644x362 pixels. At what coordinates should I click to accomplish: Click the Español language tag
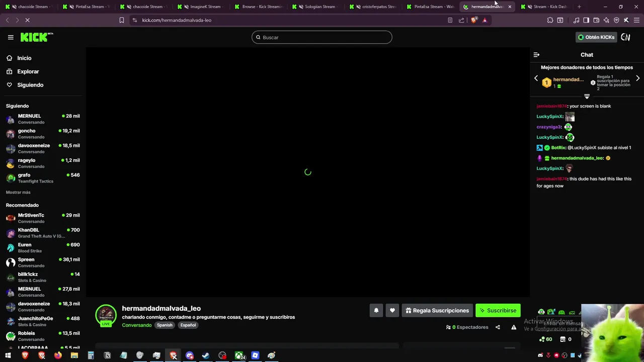(188, 325)
